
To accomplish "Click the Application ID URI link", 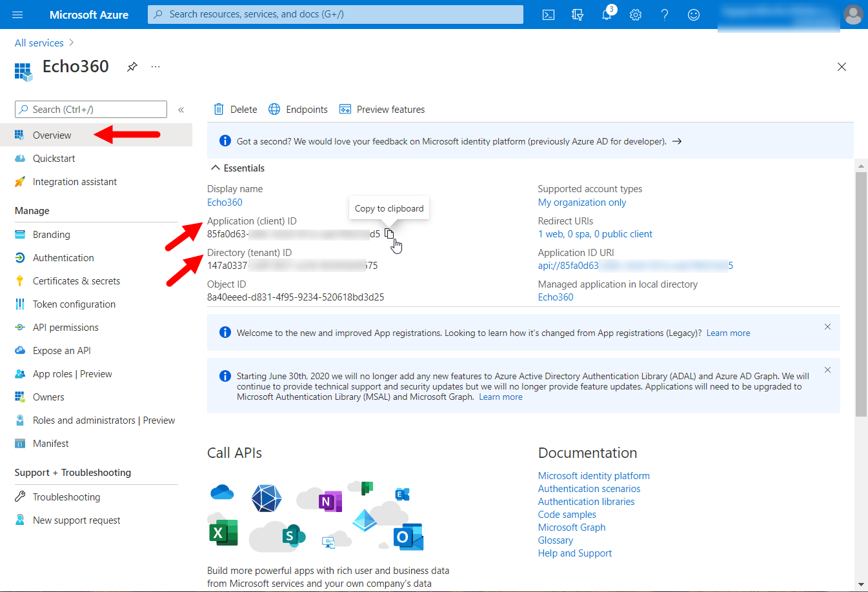I will click(636, 266).
